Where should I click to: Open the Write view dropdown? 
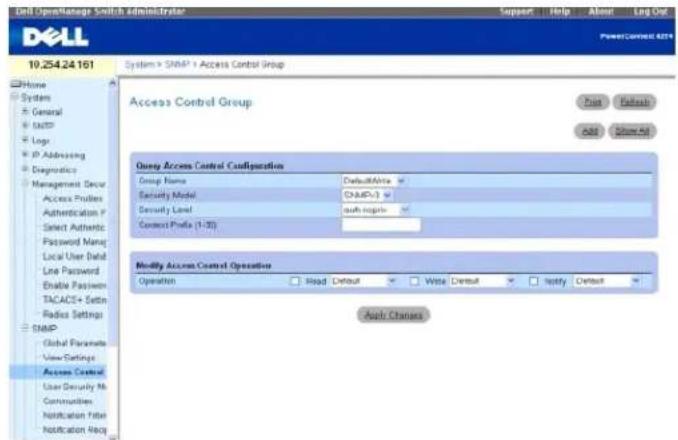coord(483,281)
